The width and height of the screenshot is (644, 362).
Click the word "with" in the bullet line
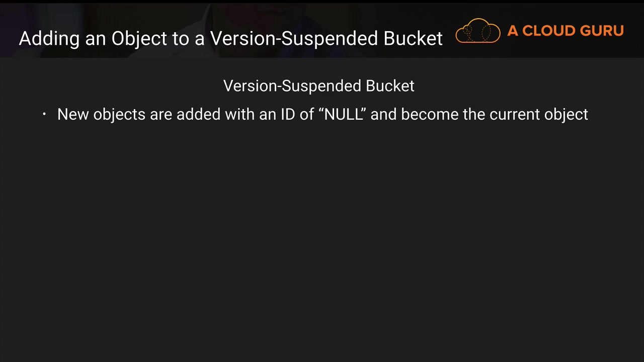239,115
